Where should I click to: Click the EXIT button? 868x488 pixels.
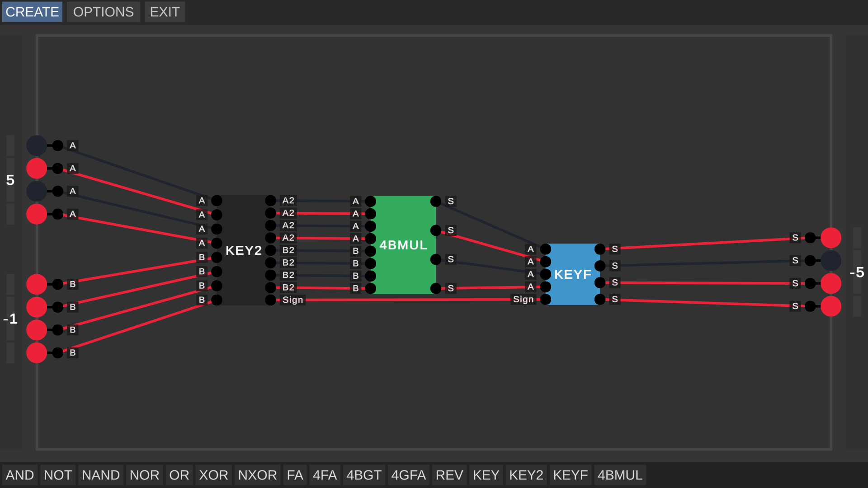click(165, 12)
